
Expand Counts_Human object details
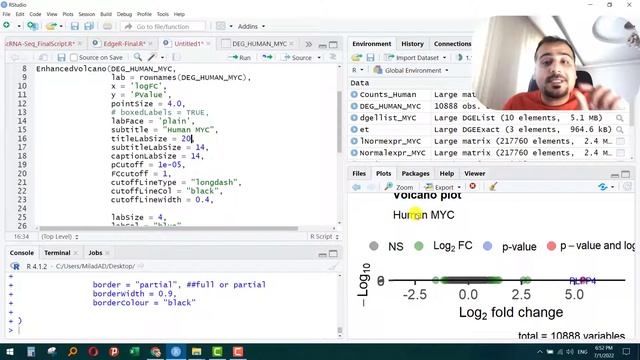pos(354,95)
